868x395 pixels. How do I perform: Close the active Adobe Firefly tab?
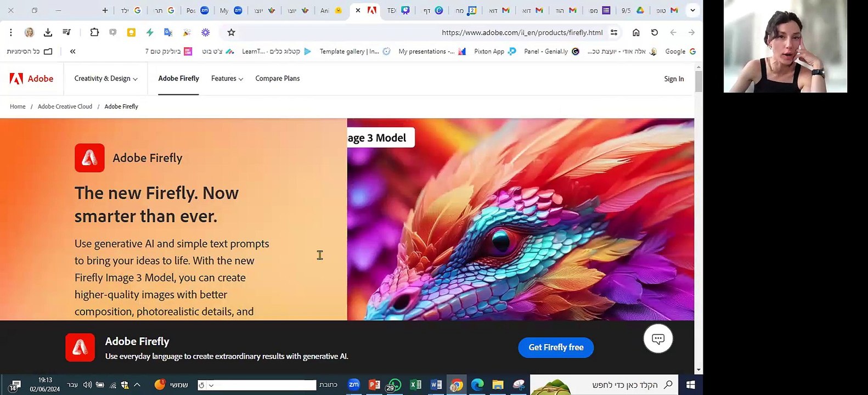coord(358,10)
